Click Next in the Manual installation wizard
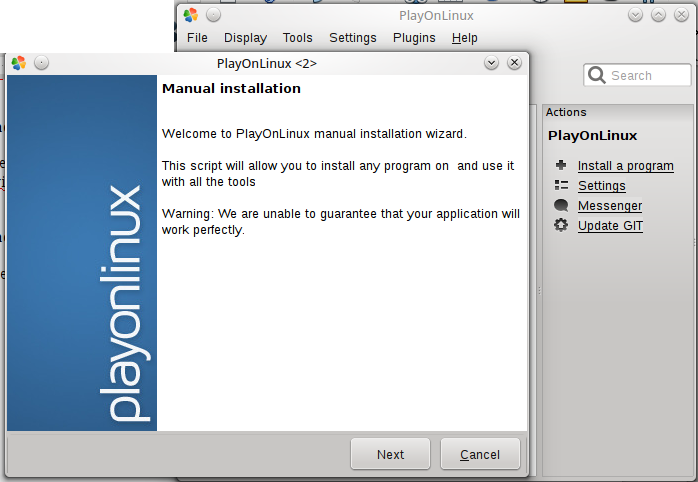Screen dimensions: 698x482 click(390, 454)
